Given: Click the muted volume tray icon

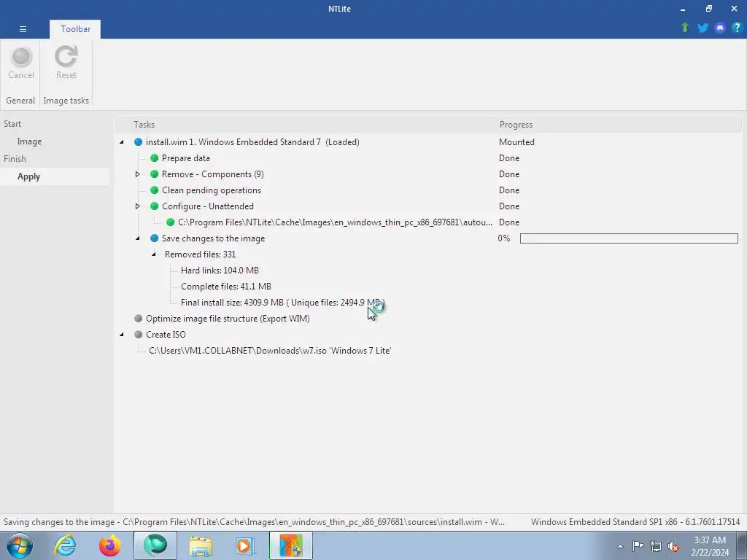Looking at the screenshot, I should pos(673,546).
